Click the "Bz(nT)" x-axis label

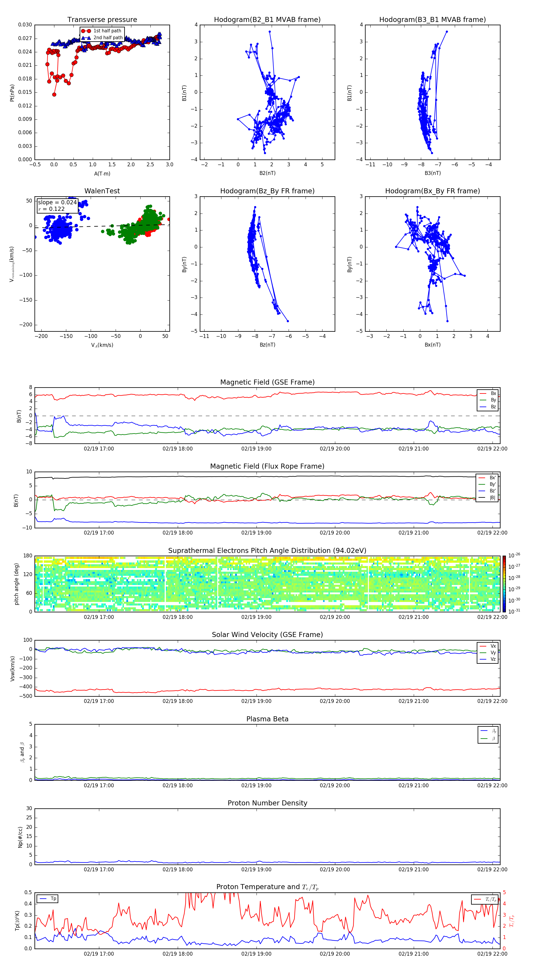point(267,345)
